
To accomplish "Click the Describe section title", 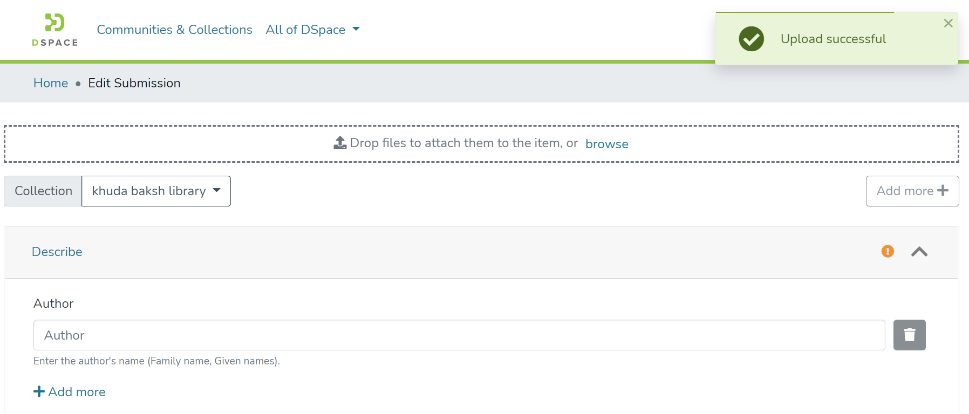I will 57,252.
